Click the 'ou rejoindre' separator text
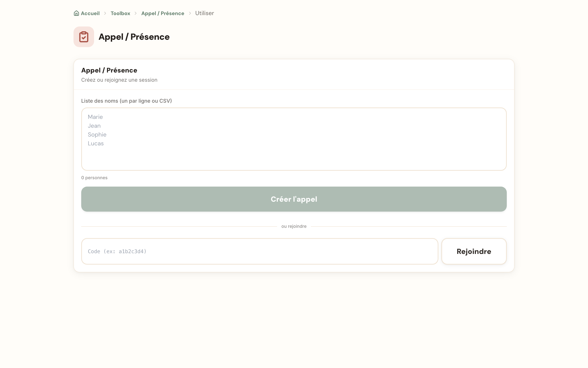 pos(294,226)
